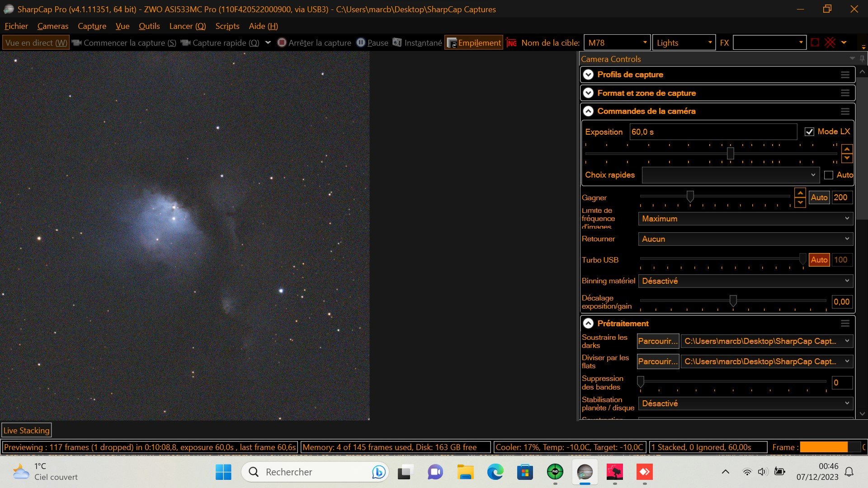Increase gain with the up arrow

coord(800,192)
